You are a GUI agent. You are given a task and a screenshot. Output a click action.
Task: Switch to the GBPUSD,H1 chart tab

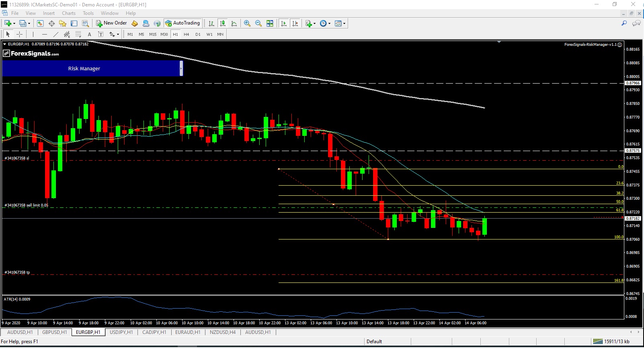click(54, 332)
